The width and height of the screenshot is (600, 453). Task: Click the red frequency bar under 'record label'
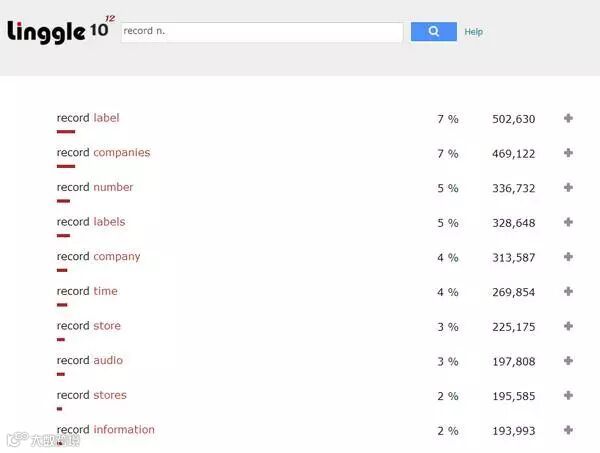click(x=66, y=131)
